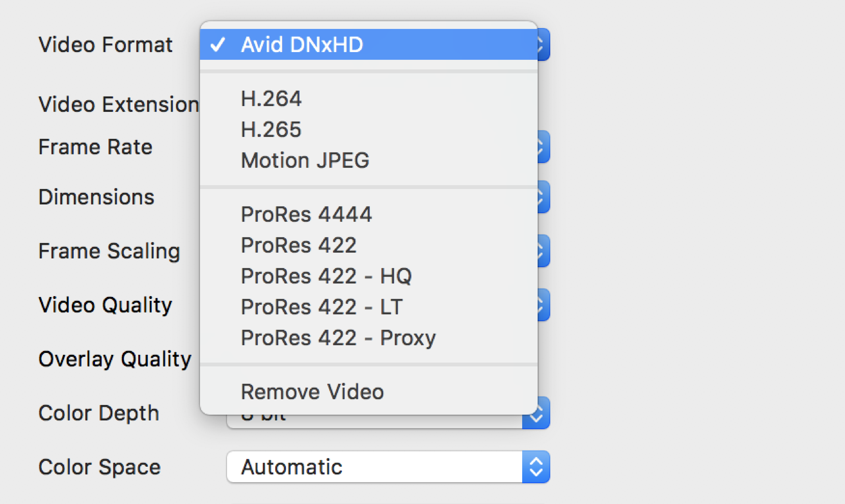Choose H.265 video format
The height and width of the screenshot is (504, 845).
point(368,129)
